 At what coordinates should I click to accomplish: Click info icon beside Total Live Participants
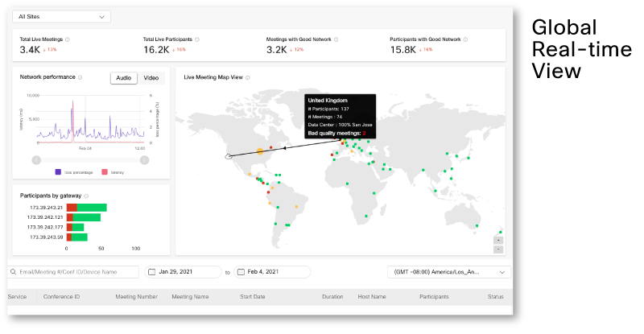click(197, 39)
